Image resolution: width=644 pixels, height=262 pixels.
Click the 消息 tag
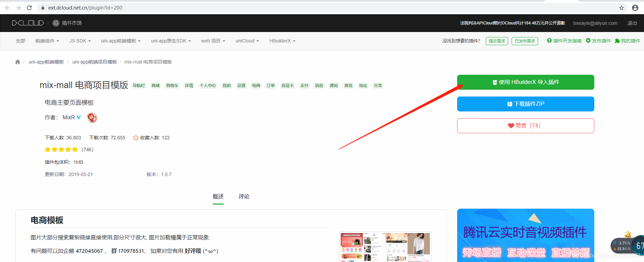click(319, 86)
